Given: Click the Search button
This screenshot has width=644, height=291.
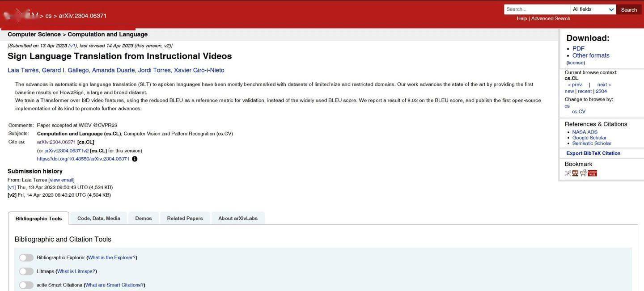Looking at the screenshot, I should [629, 9].
